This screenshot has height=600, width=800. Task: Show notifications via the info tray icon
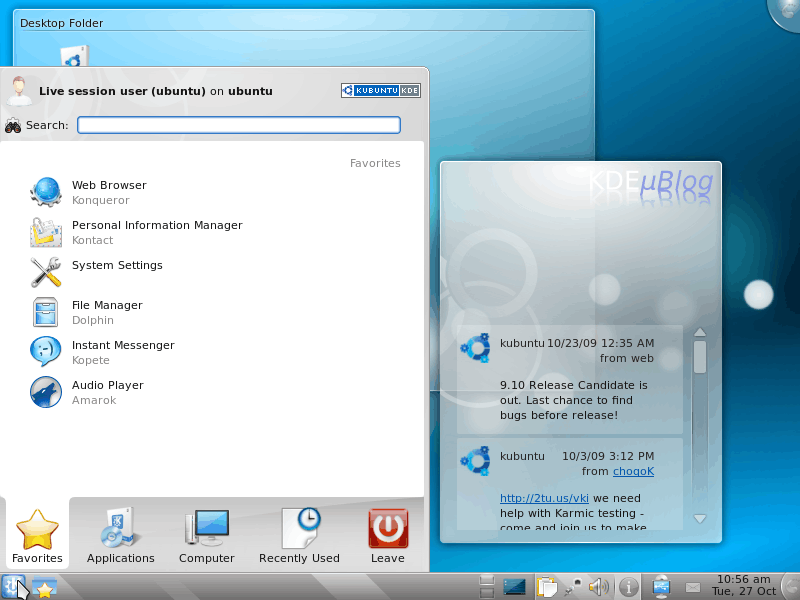tap(629, 587)
